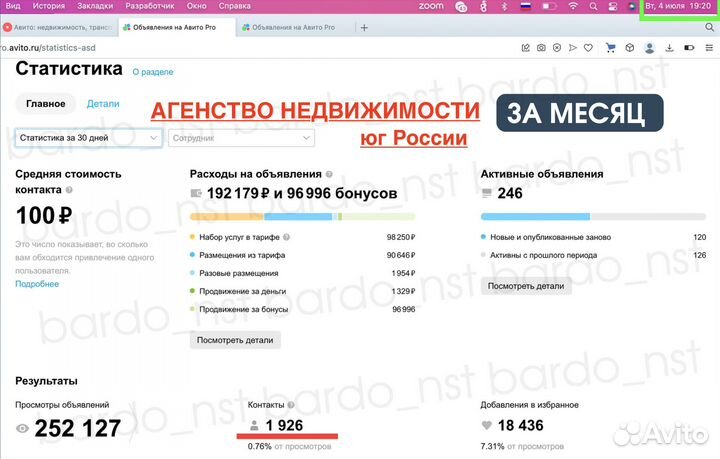Open the Справка menu
Viewport: 720px width, 459px height.
[235, 6]
